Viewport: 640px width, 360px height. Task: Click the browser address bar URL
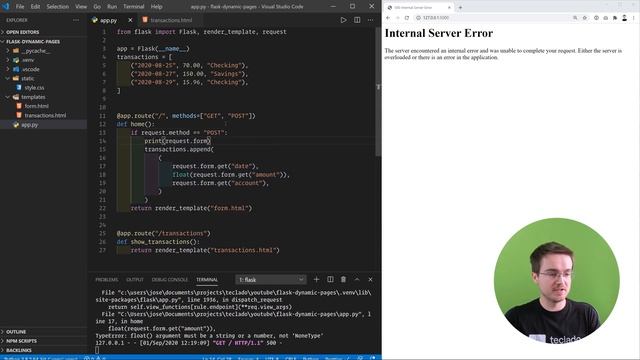[x=436, y=18]
